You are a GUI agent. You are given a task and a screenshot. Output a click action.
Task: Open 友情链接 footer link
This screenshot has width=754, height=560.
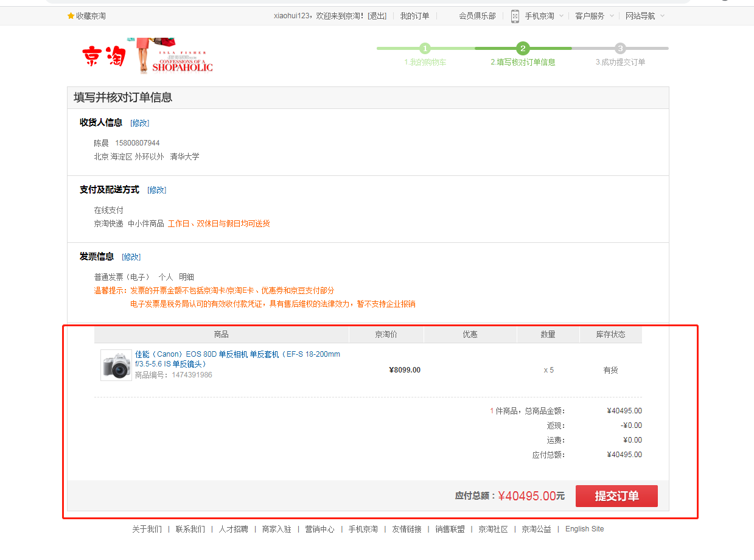coord(407,529)
